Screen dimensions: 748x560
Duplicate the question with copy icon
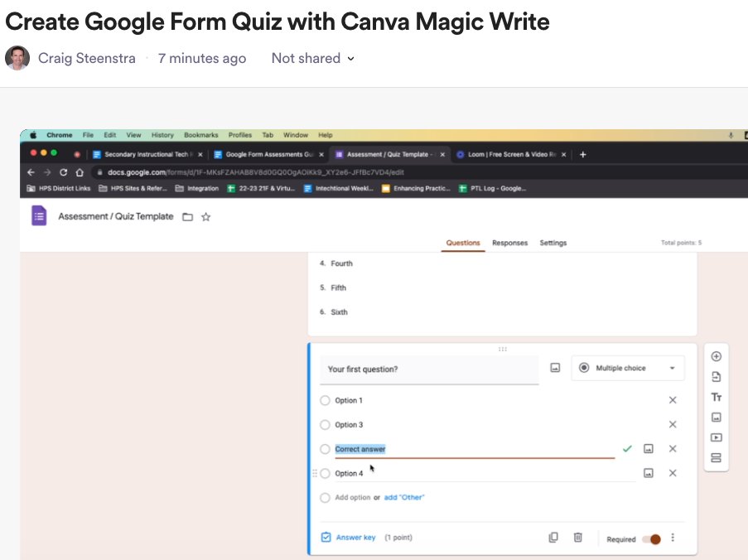click(x=553, y=538)
